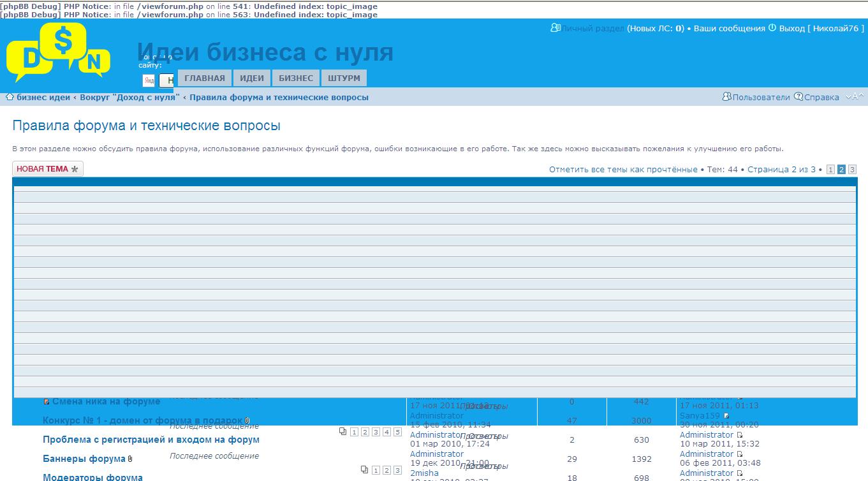Image resolution: width=868 pixels, height=481 pixels.
Task: Open the Справка help icon
Action: pyautogui.click(x=798, y=96)
